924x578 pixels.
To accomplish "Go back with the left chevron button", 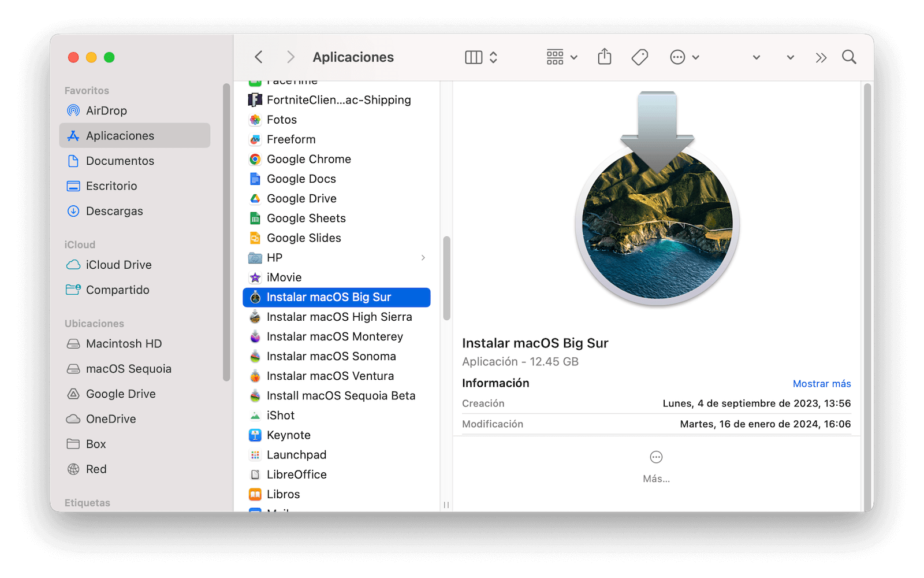I will tap(259, 57).
